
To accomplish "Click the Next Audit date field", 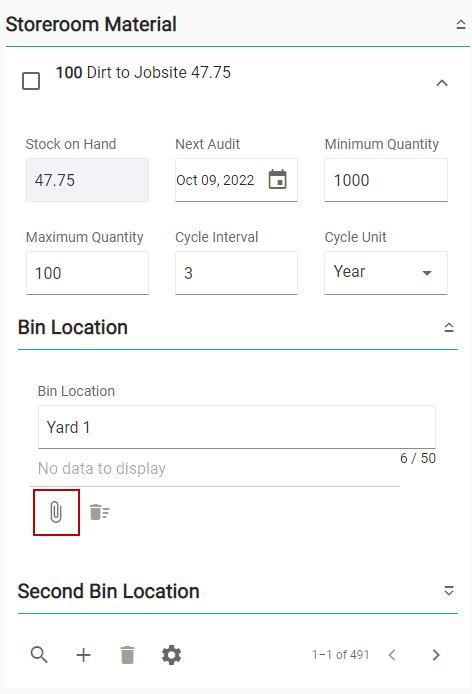I will click(x=221, y=180).
